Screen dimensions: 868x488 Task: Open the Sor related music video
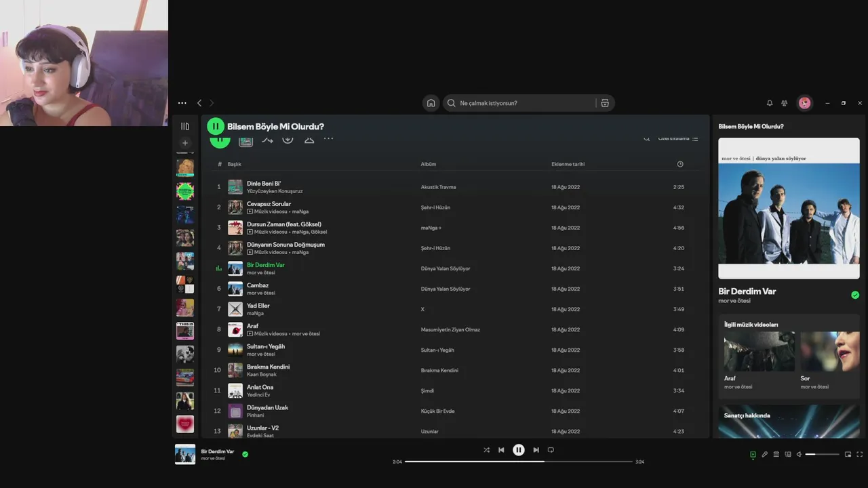tap(830, 351)
